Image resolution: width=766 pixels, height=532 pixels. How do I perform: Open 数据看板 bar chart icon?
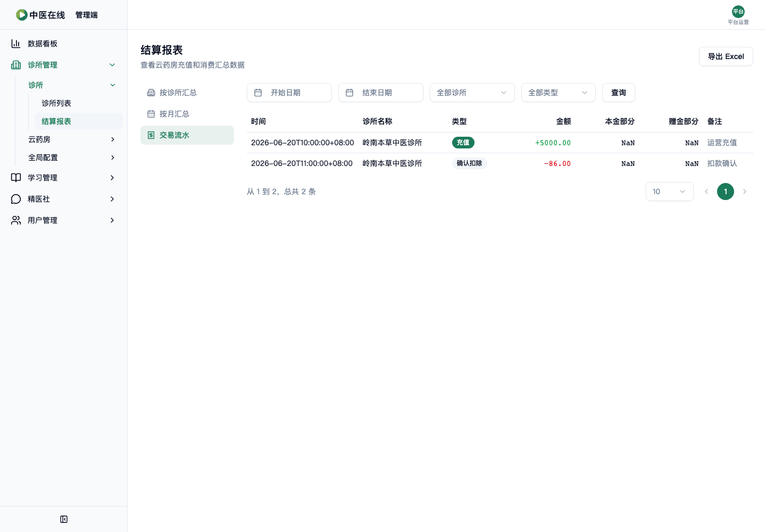tap(16, 44)
